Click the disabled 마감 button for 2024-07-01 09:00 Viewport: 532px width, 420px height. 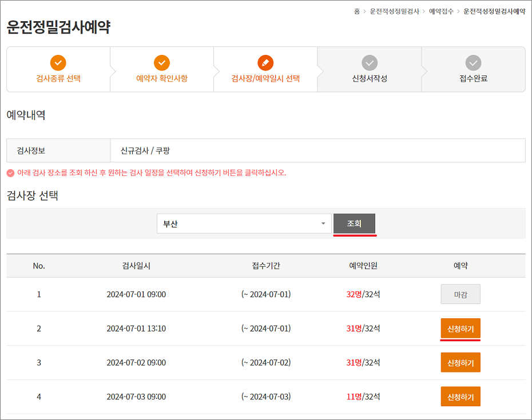tap(460, 294)
